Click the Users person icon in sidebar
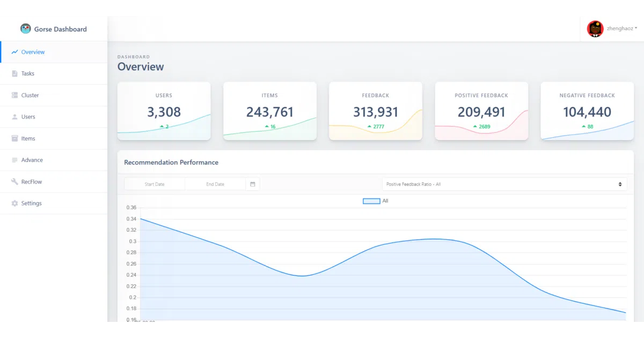 click(14, 117)
